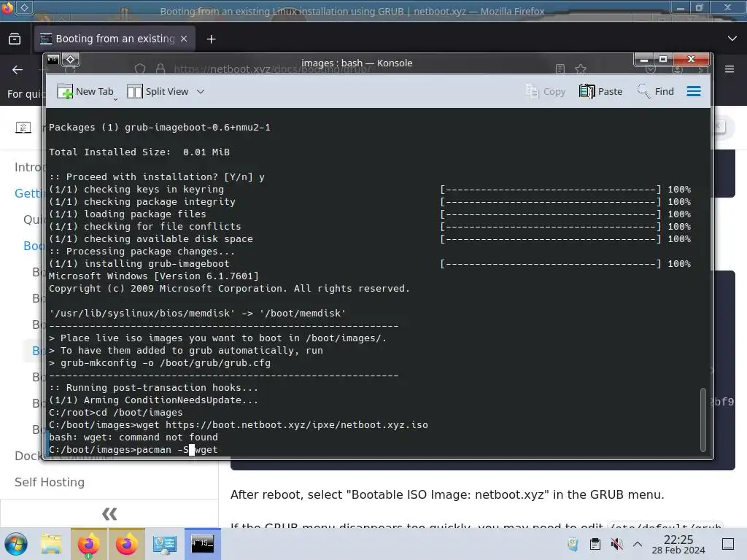Screen dimensions: 747x560
Task: Open file manager from taskbar
Action: (51, 544)
